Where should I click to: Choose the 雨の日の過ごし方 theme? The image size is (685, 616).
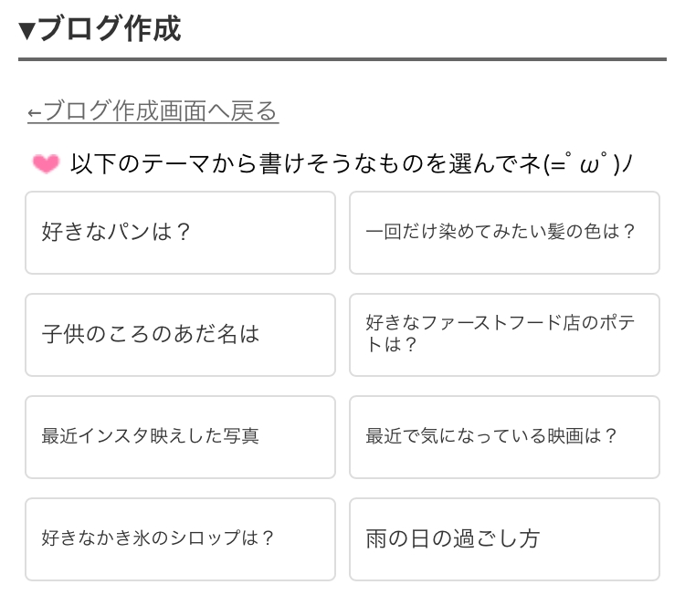pos(504,539)
